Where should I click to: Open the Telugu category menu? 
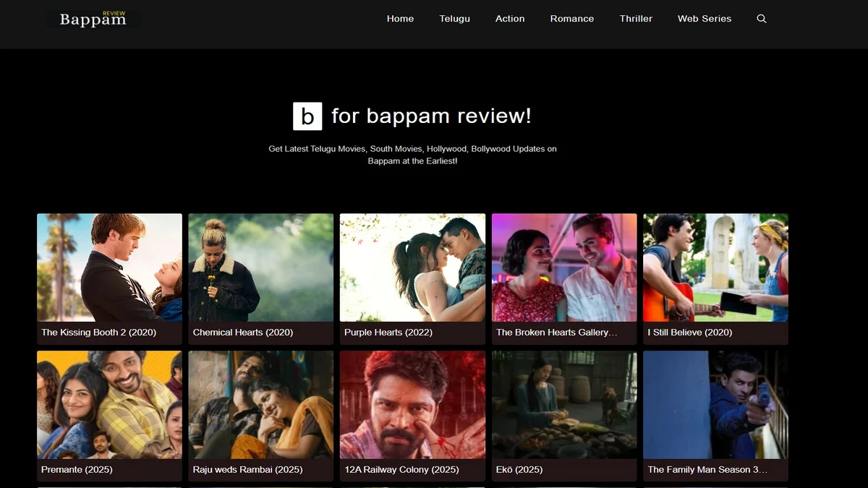click(x=454, y=19)
